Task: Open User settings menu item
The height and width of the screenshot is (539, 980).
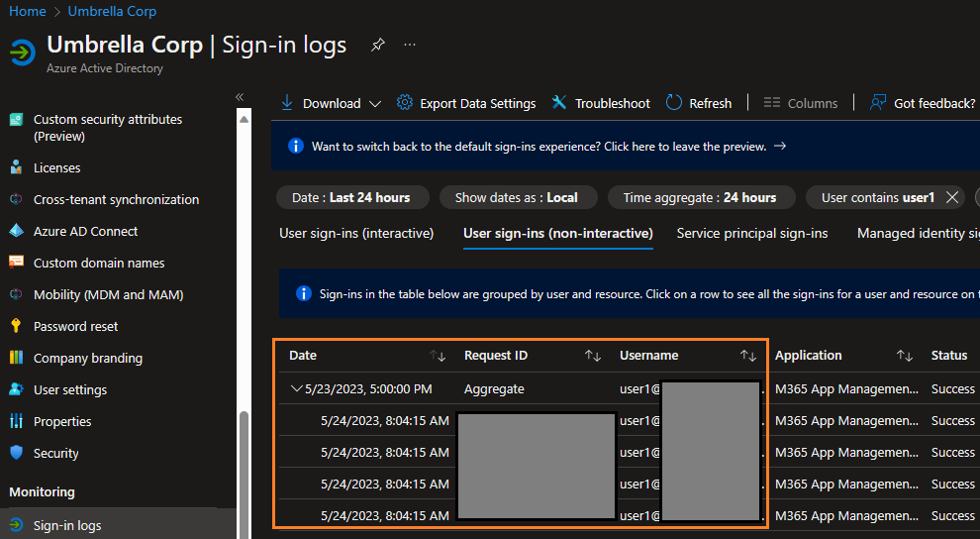Action: pos(70,389)
